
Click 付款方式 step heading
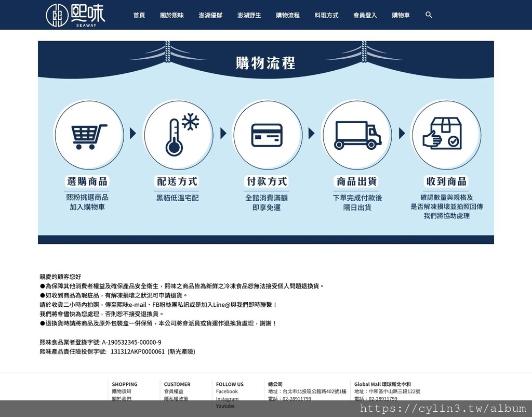click(267, 181)
